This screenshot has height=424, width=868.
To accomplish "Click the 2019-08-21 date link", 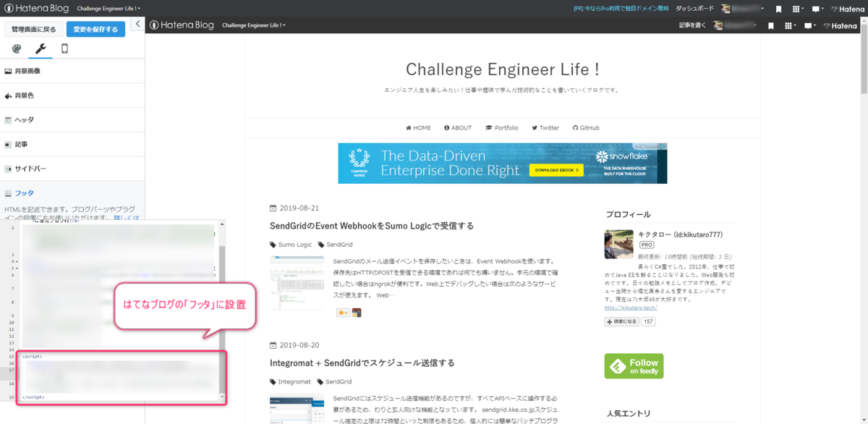I will [299, 208].
